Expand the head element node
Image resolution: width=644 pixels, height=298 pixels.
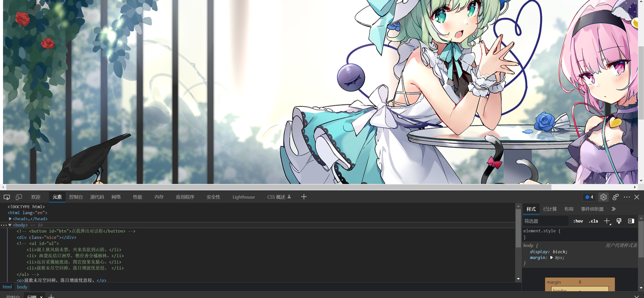(x=10, y=219)
